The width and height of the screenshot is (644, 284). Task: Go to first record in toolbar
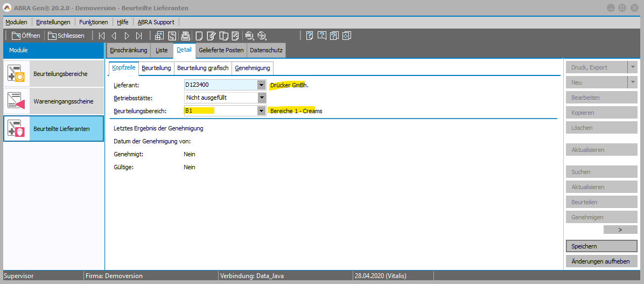pos(101,36)
